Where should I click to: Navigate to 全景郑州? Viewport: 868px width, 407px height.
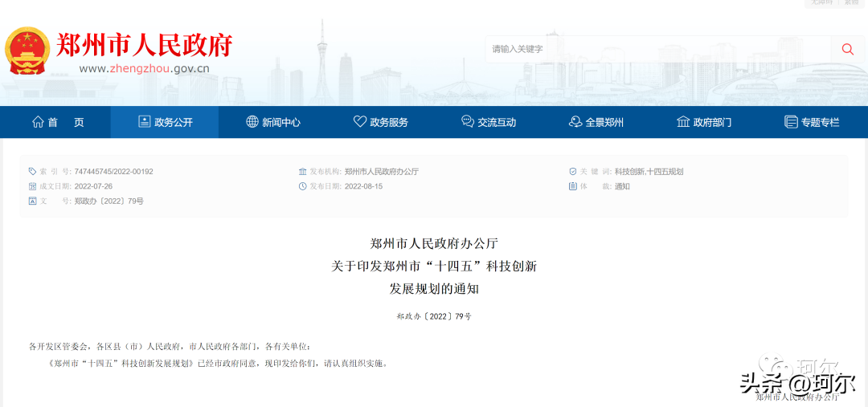(596, 122)
